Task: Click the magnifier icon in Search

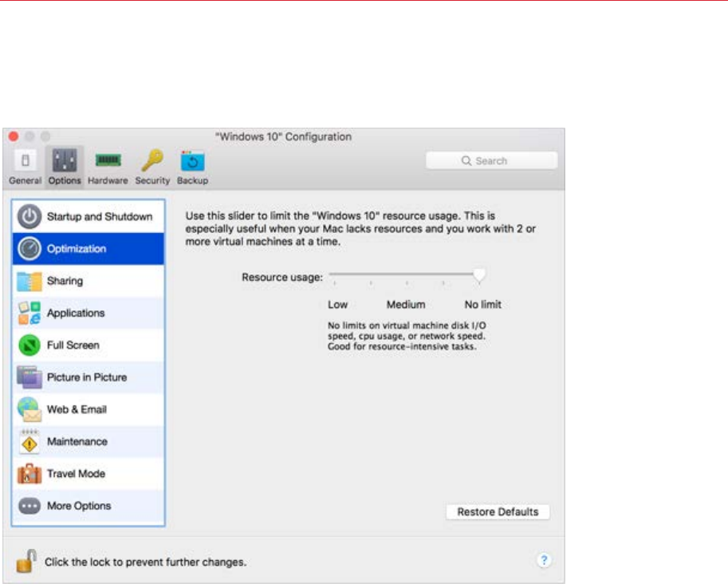Action: (x=466, y=160)
